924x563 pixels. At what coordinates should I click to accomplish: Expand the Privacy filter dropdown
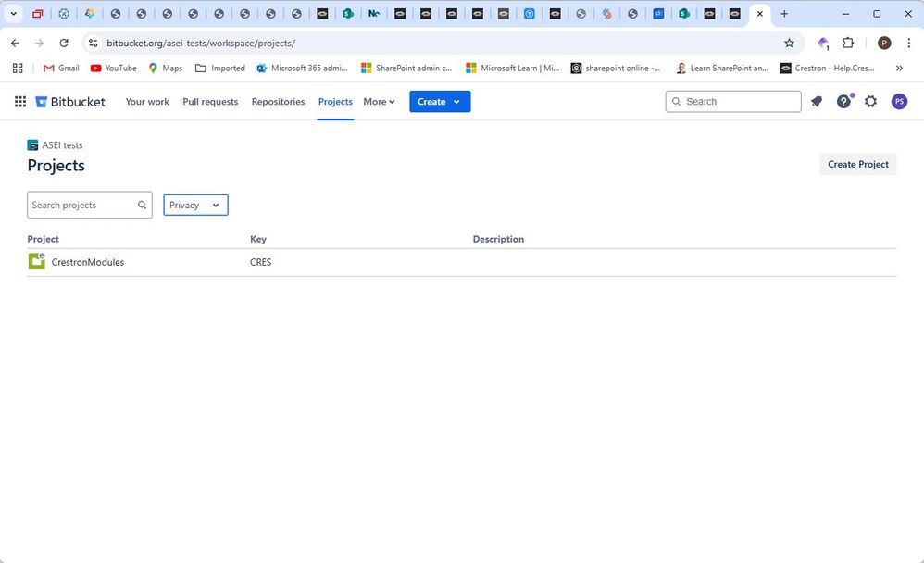click(195, 206)
